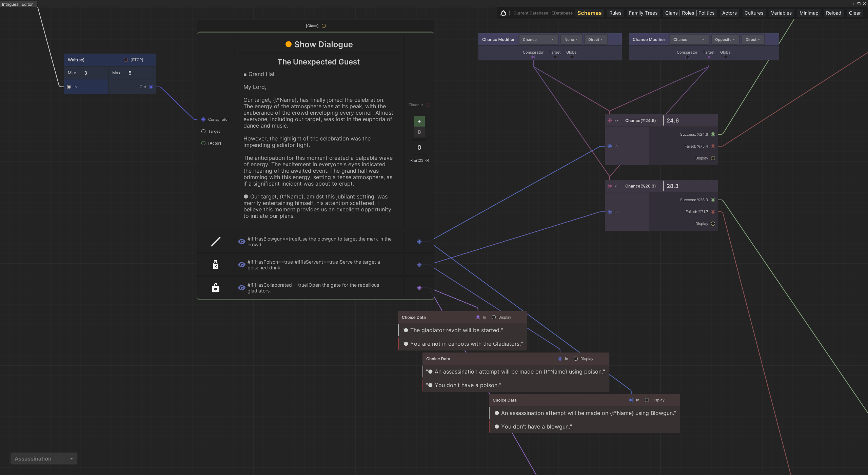
Task: Toggle eye visibility on blowgun choice
Action: click(241, 242)
